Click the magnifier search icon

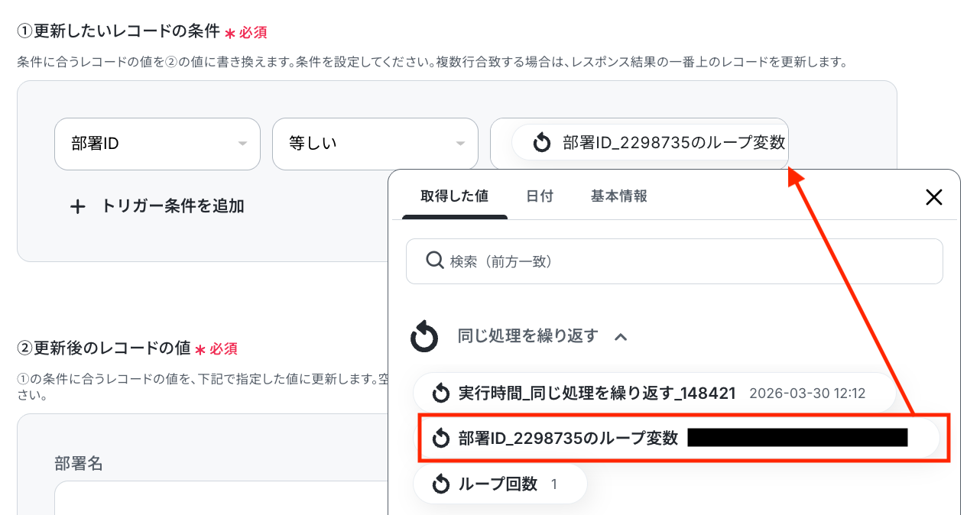(434, 261)
